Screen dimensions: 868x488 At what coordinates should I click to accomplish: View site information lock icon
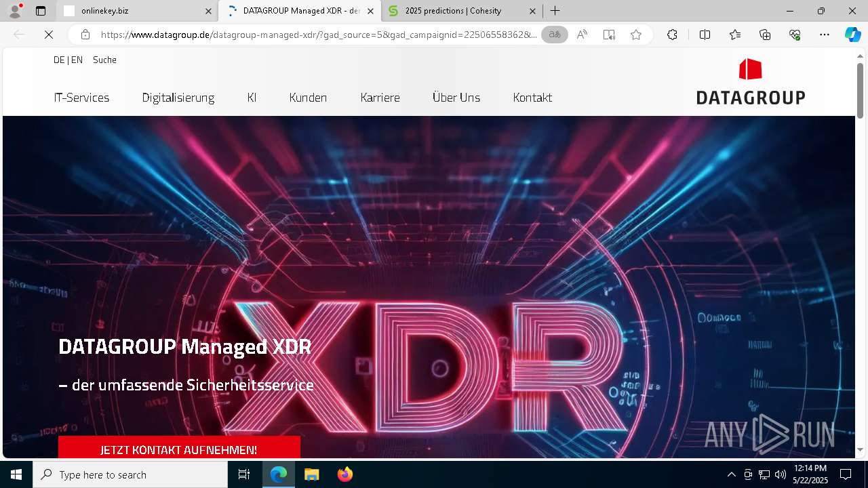pyautogui.click(x=85, y=35)
